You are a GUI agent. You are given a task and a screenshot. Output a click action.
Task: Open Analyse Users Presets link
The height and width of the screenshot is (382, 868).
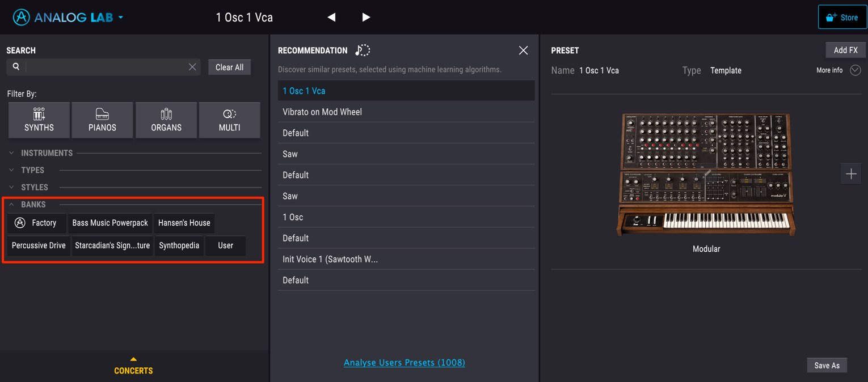point(404,363)
